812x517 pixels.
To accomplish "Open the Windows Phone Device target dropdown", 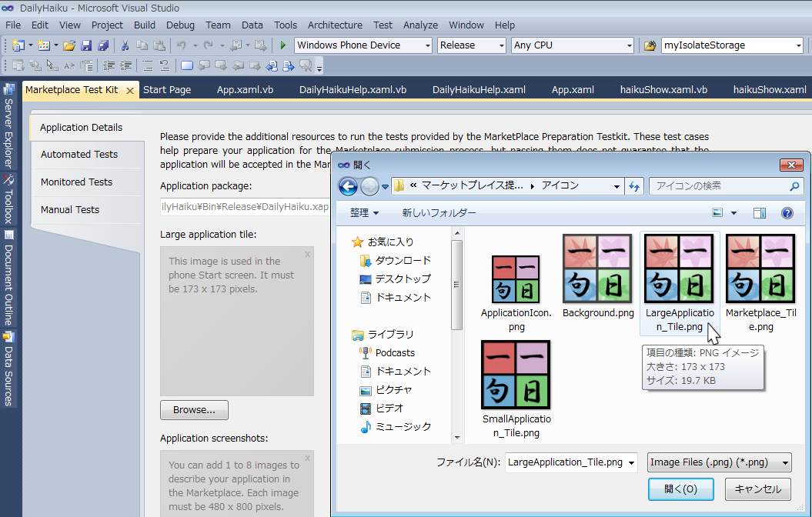I will pyautogui.click(x=428, y=45).
